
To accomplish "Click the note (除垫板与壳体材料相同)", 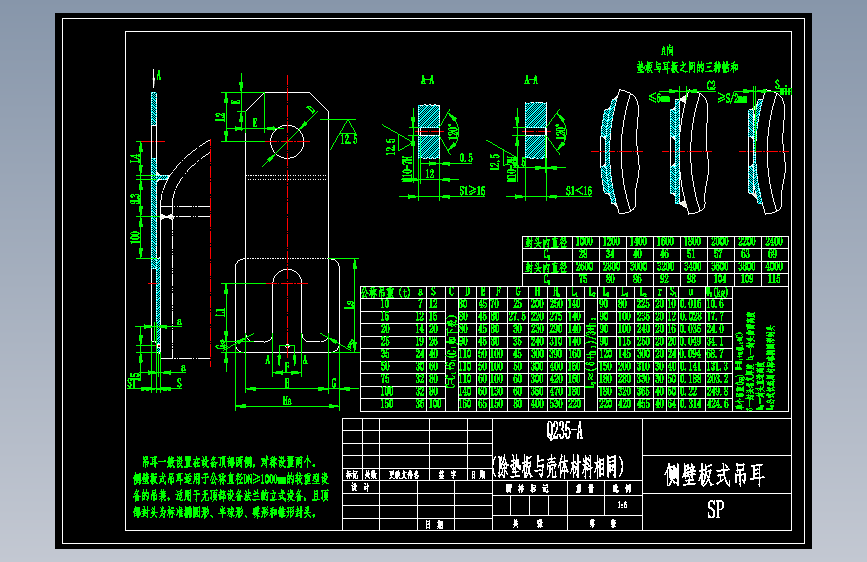I will click(x=558, y=467).
